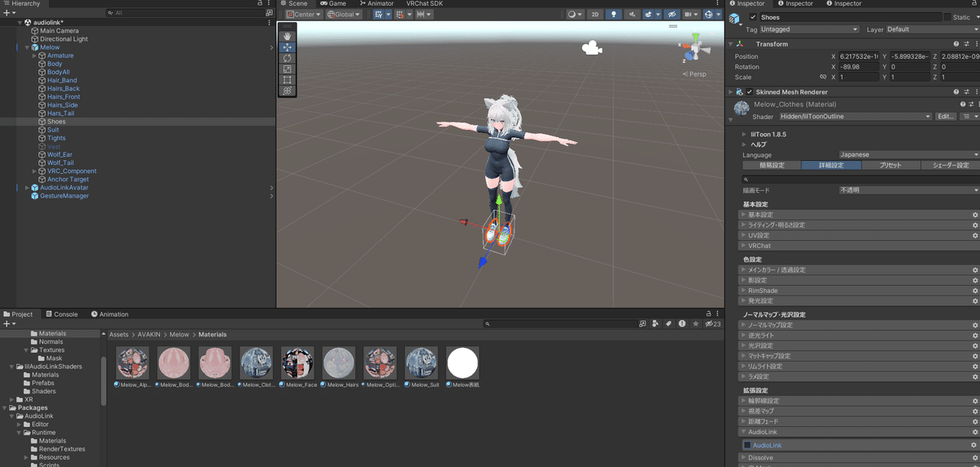Open the Animation tab
The image size is (980, 467).
click(x=109, y=314)
